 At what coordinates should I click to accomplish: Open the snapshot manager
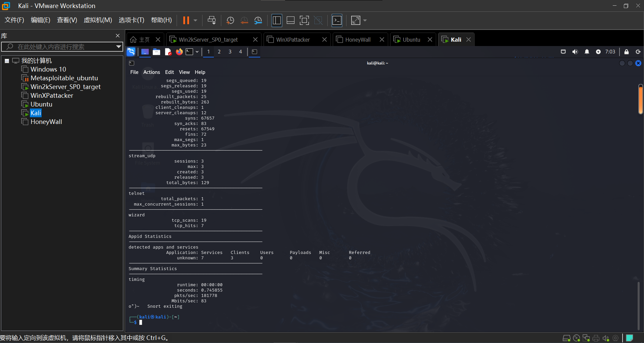(x=258, y=20)
